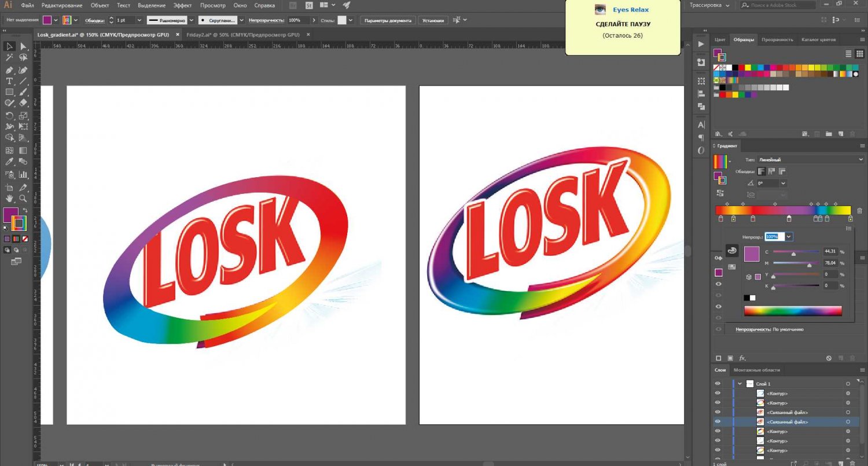Click the reverse gradient icon
The height and width of the screenshot is (466, 868).
click(719, 195)
